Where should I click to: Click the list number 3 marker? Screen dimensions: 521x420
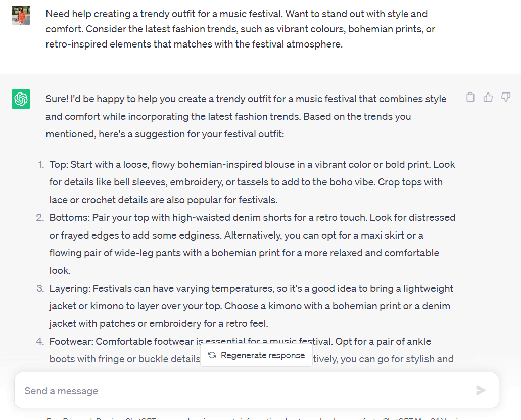pyautogui.click(x=40, y=289)
